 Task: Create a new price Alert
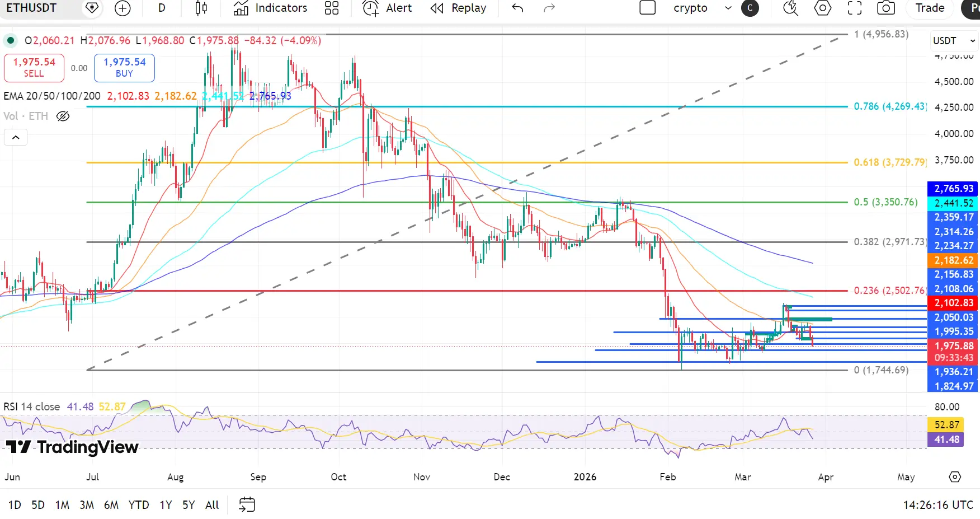tap(387, 8)
